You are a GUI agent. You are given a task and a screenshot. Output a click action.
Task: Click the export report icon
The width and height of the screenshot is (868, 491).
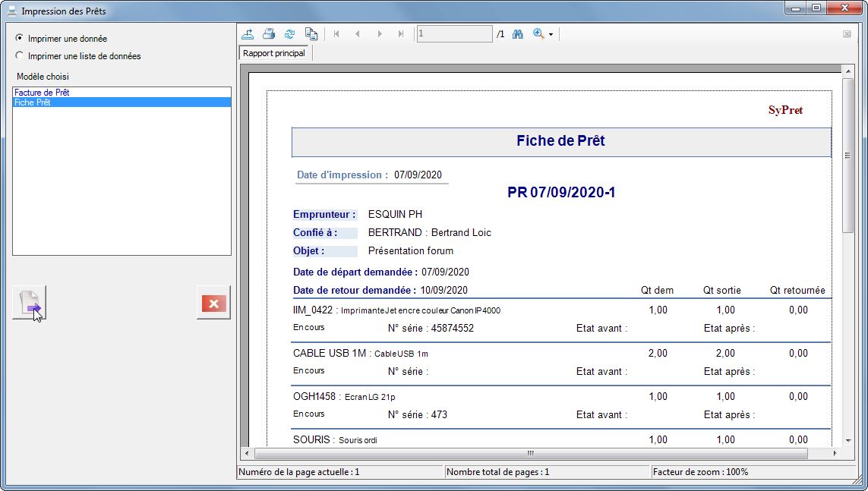point(248,33)
